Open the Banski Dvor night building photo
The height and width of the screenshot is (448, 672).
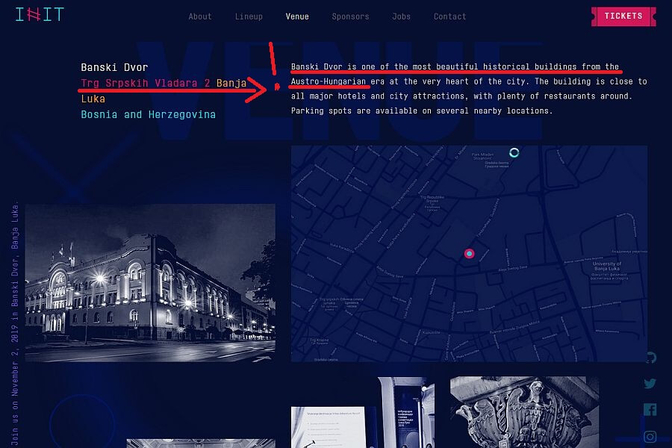coord(150,268)
